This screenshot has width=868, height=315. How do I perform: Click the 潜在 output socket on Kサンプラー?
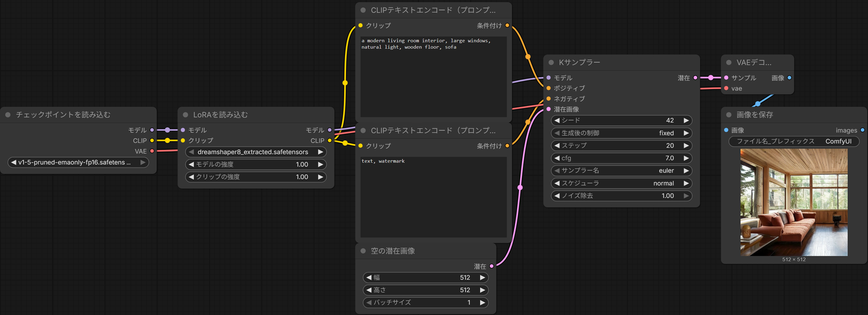(695, 78)
